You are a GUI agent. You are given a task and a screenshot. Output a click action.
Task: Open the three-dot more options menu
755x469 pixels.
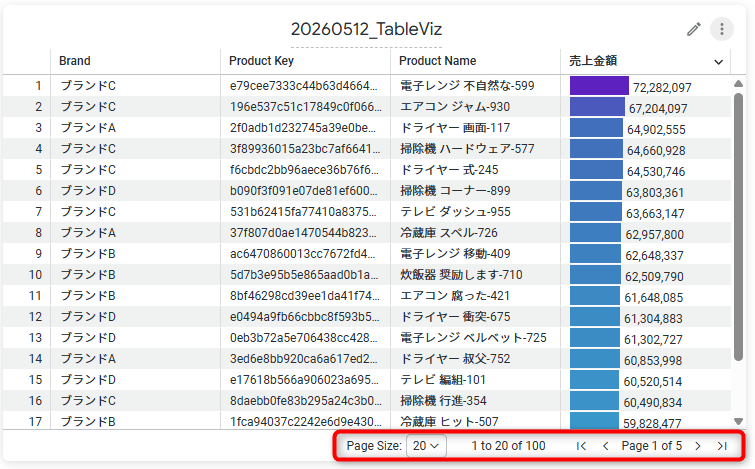tap(721, 29)
